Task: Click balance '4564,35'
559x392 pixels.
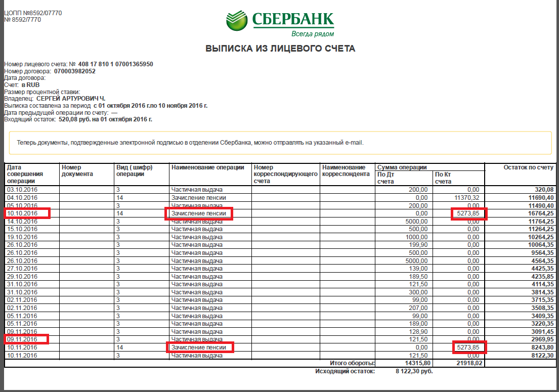Action: pyautogui.click(x=542, y=261)
